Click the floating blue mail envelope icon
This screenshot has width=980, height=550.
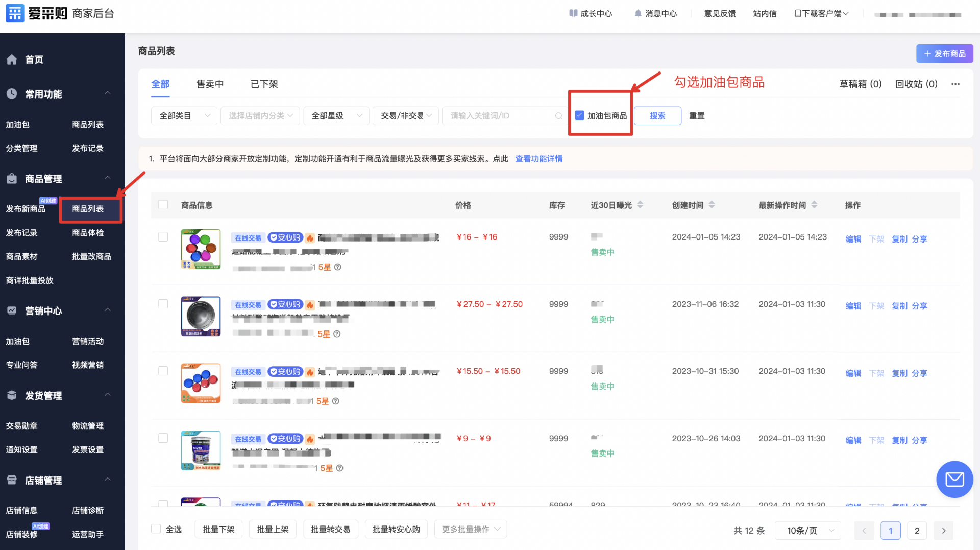pyautogui.click(x=954, y=480)
